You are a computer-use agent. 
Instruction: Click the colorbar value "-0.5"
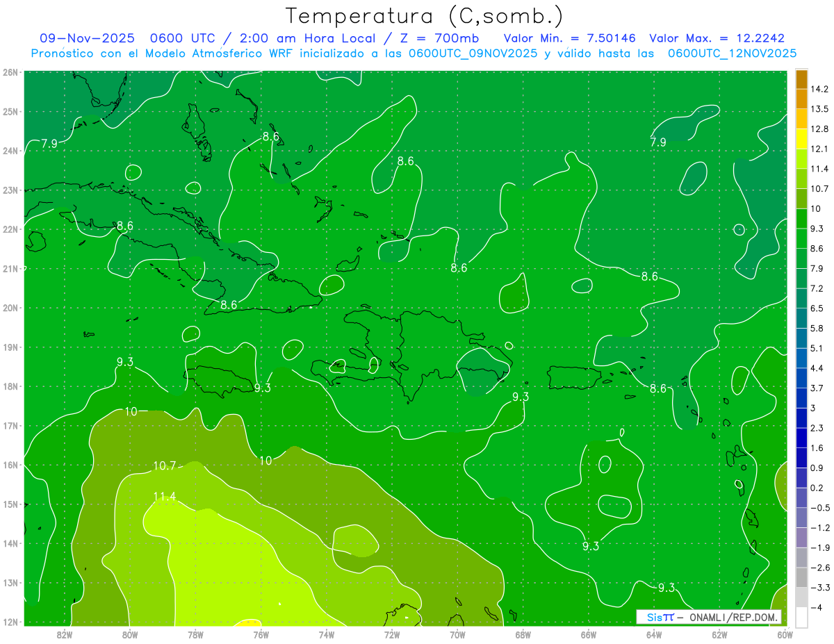[820, 508]
